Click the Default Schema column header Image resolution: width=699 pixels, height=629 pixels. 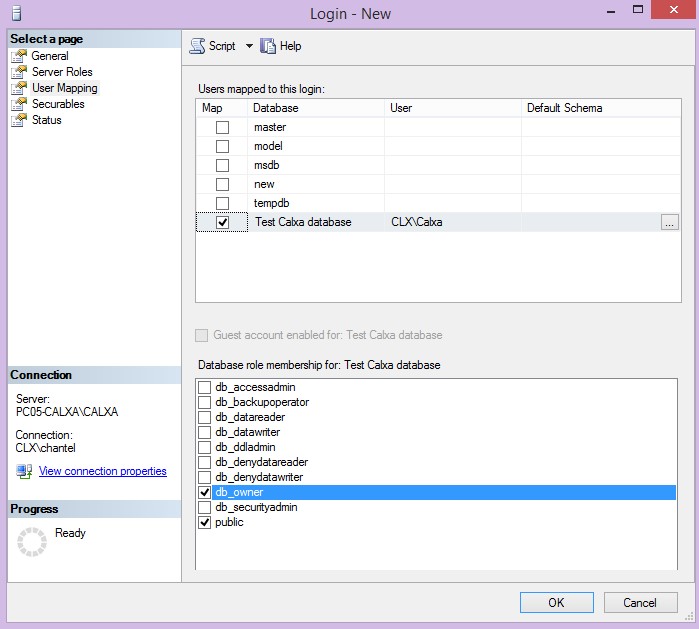point(601,108)
